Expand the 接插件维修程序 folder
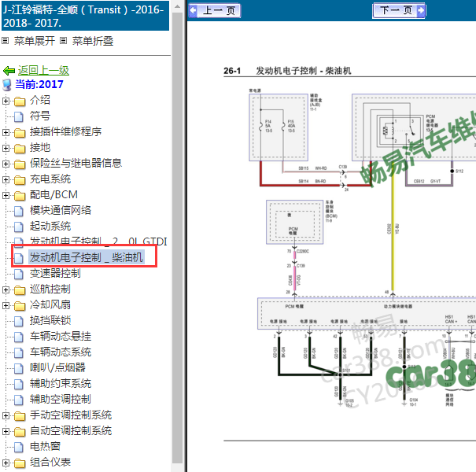The width and height of the screenshot is (476, 472). coord(6,132)
